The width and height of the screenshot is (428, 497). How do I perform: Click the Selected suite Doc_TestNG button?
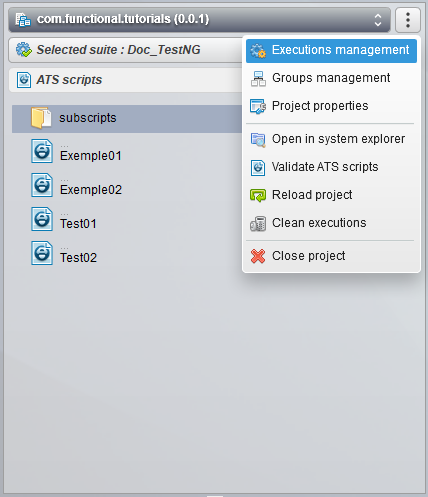(x=125, y=50)
